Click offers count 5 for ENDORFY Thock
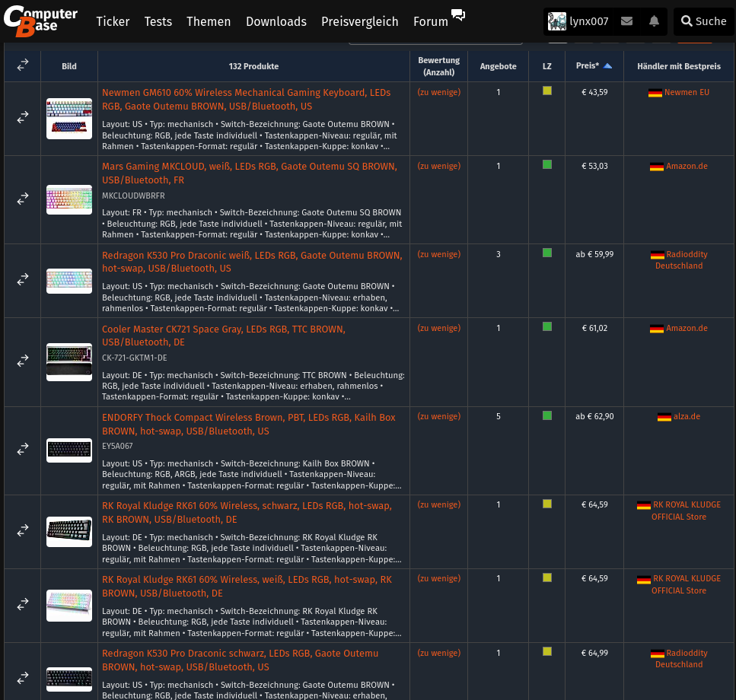This screenshot has height=700, width=736. 498,417
